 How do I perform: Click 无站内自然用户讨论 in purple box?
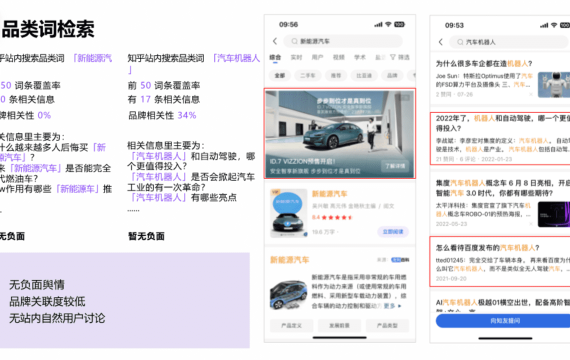point(57,318)
